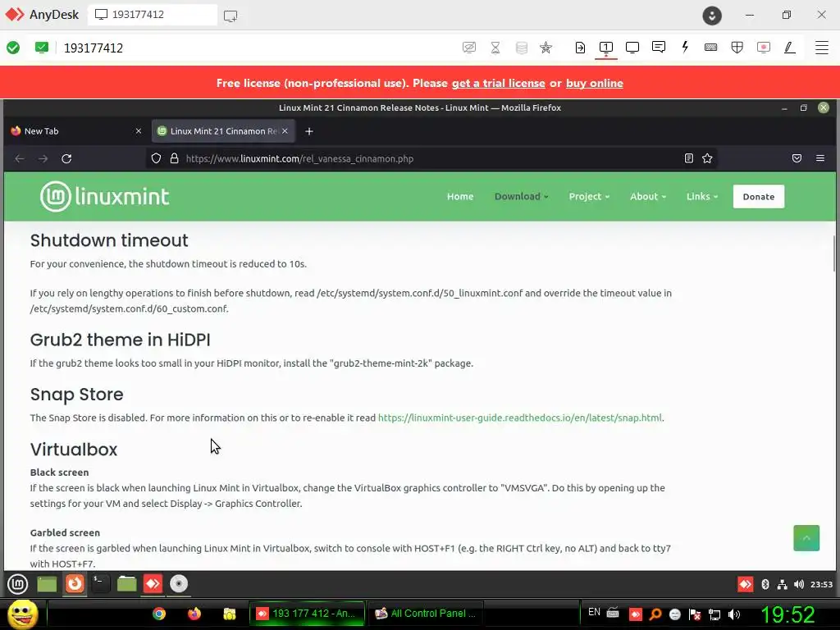Start AnyDesk session recording icon
840x630 pixels.
pos(764,48)
